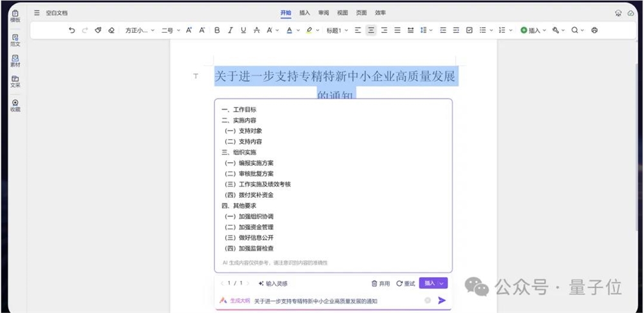Open the bulleted list dropdown
Screen dimensions: 644x313
tap(486, 30)
